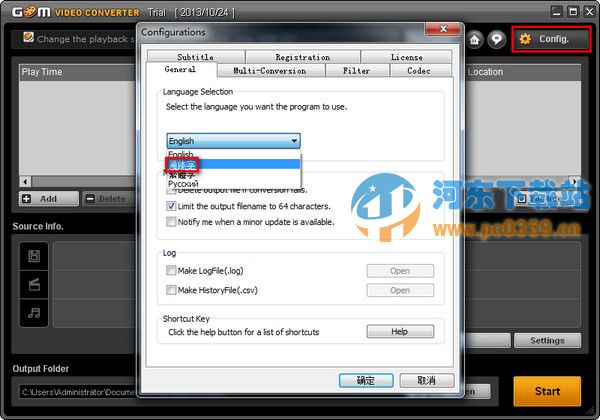Cancel with the 取消 button
The image size is (600, 420).
click(x=427, y=381)
